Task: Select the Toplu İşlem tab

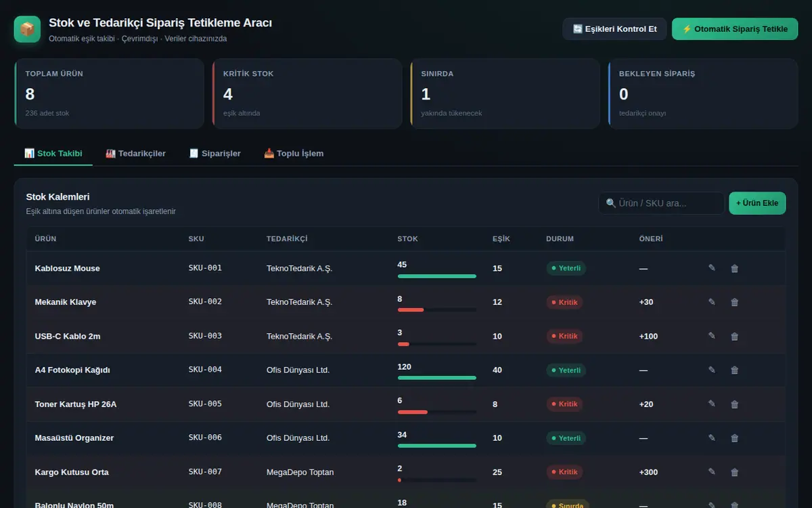Action: (294, 154)
